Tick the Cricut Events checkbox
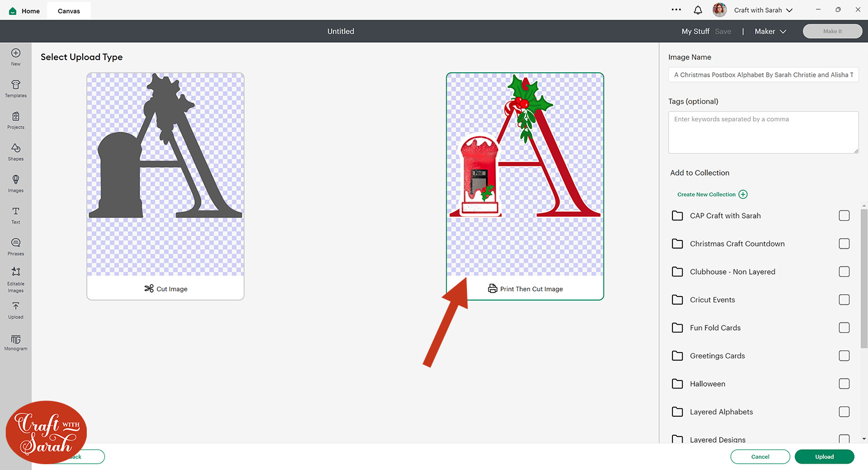The image size is (868, 470). point(844,299)
